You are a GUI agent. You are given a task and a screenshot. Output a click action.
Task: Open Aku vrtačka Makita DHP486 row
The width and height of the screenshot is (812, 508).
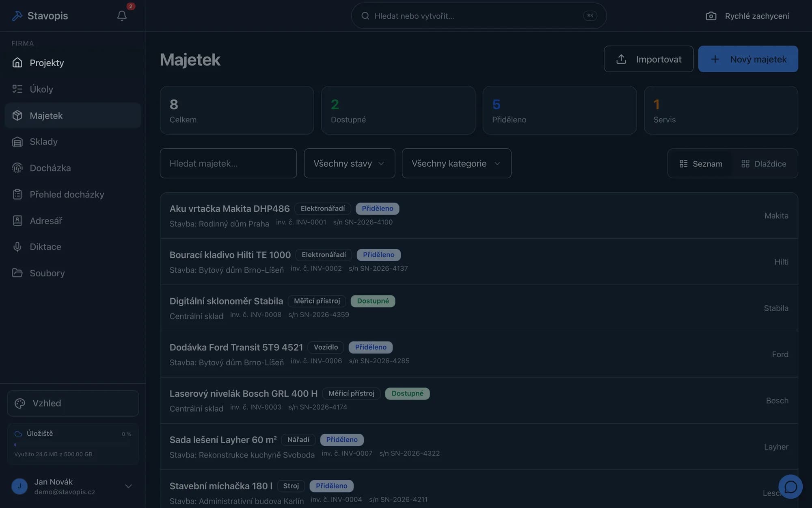pyautogui.click(x=479, y=215)
